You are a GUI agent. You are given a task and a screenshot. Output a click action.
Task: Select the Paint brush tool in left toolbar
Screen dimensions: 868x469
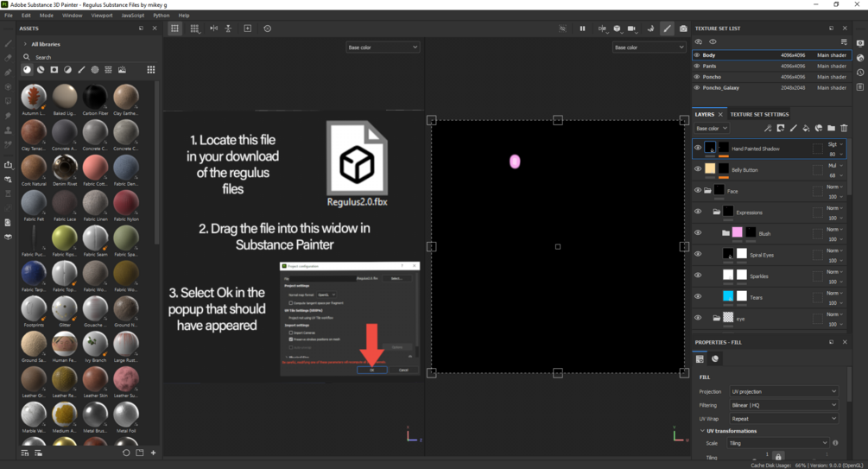(x=8, y=43)
